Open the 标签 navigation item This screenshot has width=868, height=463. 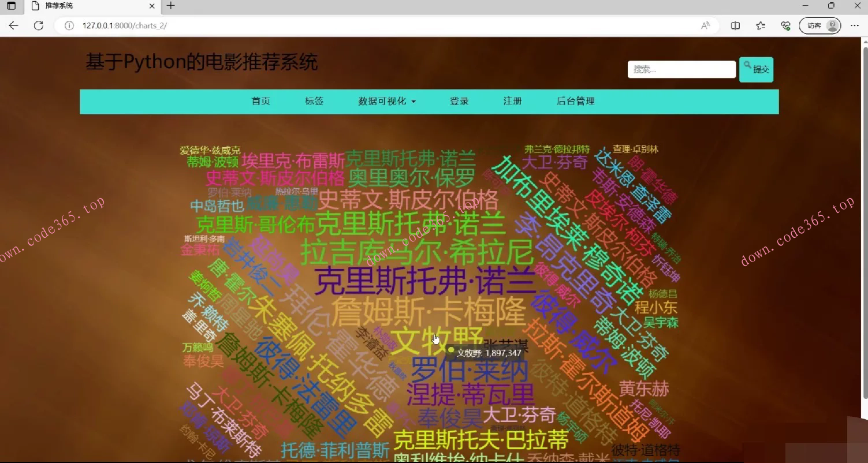tap(314, 101)
